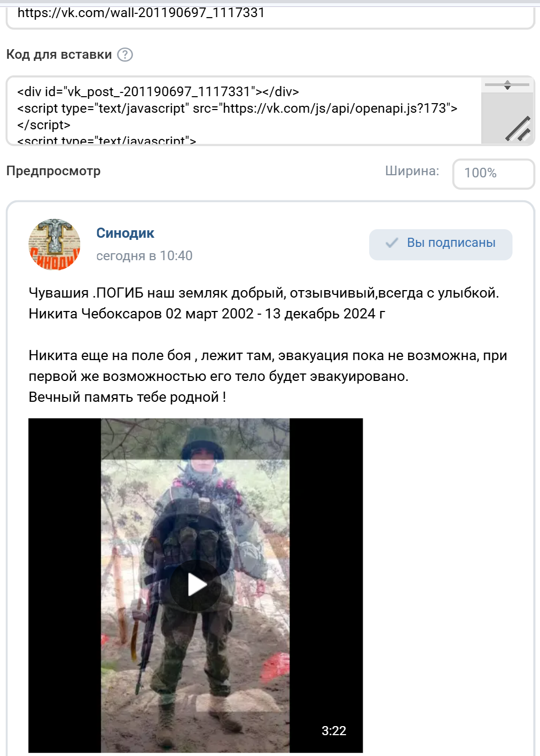This screenshot has width=540, height=756.
Task: Click the 3:22 duration badge on the video
Action: [334, 731]
